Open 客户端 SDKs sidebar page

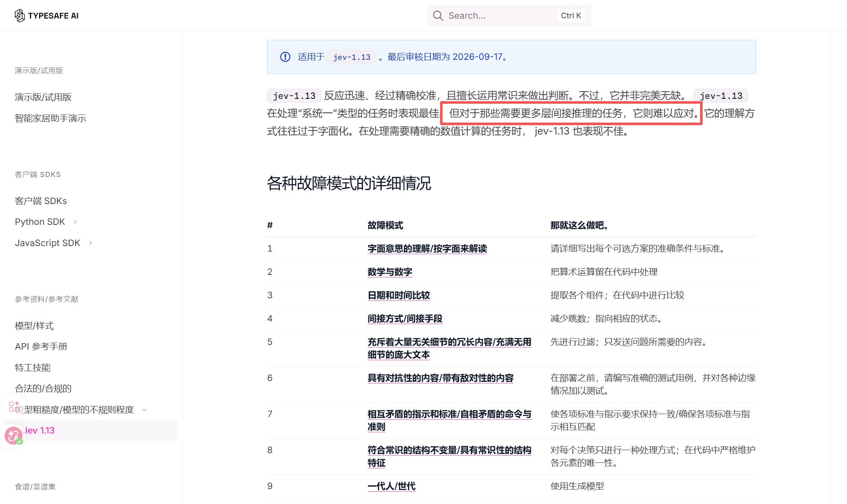tap(41, 201)
